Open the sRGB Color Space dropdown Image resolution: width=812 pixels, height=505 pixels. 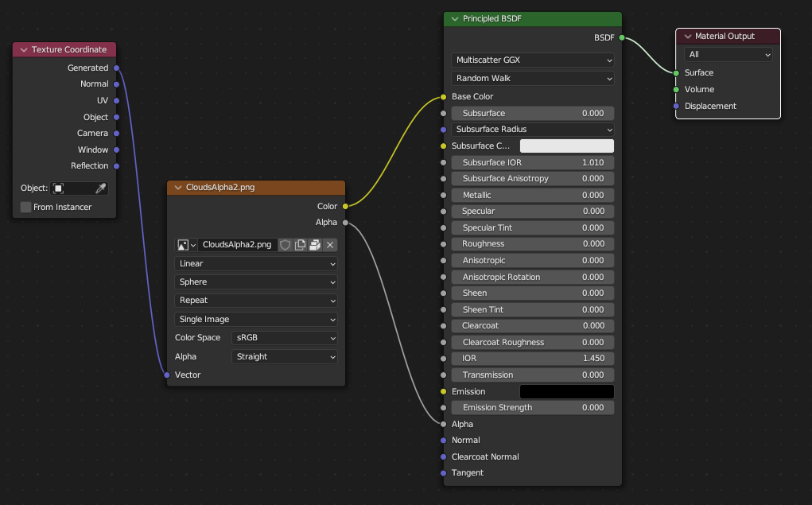click(x=285, y=338)
